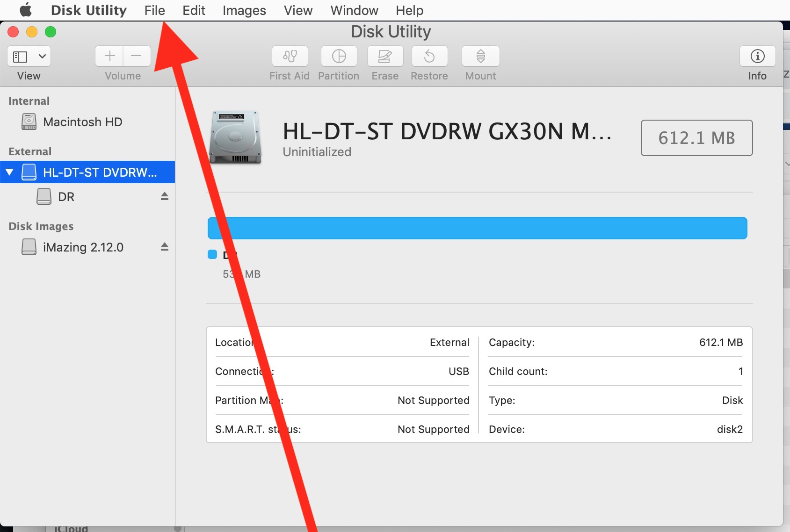
Task: Open the View menu in menu bar
Action: (x=298, y=10)
